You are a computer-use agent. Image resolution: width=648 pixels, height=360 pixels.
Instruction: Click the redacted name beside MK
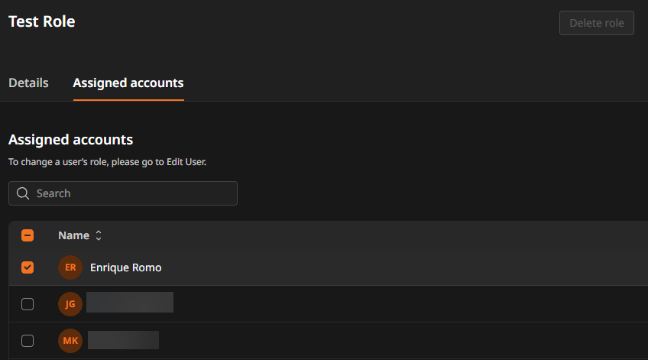[124, 340]
